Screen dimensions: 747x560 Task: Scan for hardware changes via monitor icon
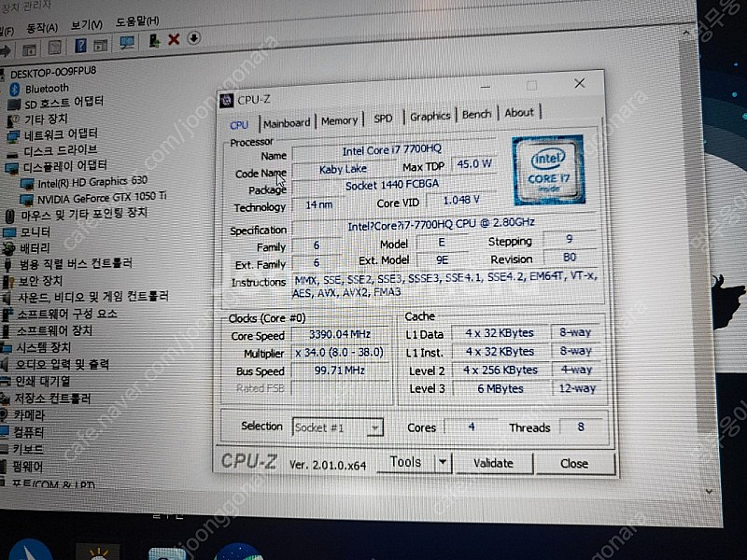click(x=127, y=43)
